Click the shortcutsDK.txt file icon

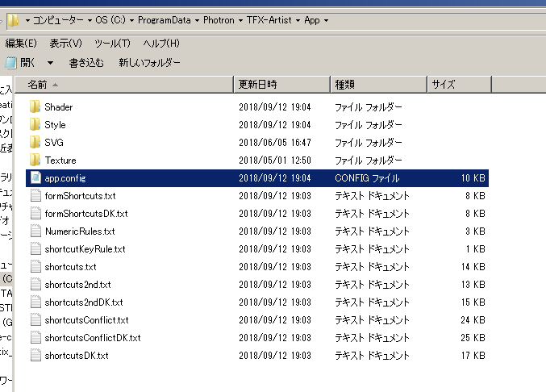pyautogui.click(x=35, y=356)
